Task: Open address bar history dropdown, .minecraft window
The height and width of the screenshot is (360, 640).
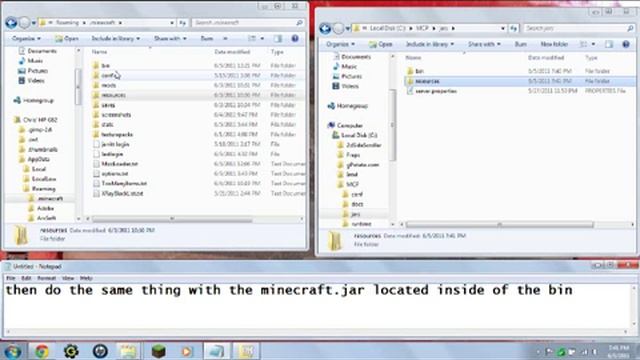Action: point(172,23)
